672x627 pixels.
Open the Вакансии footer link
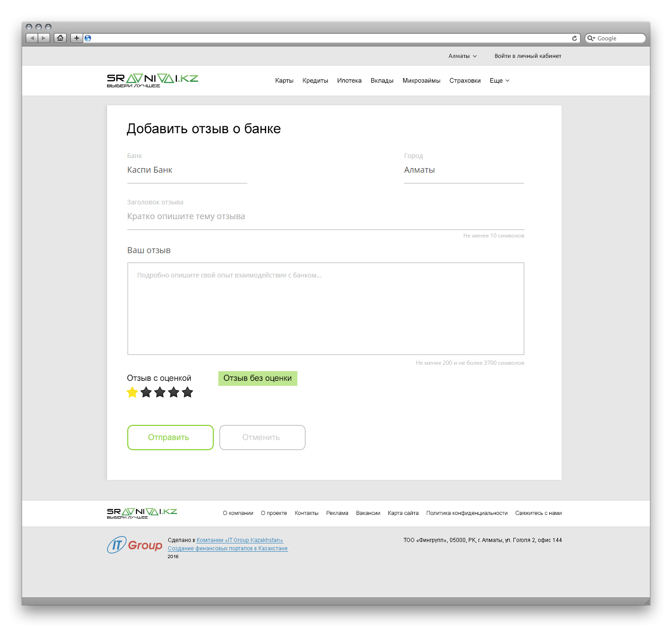(368, 513)
